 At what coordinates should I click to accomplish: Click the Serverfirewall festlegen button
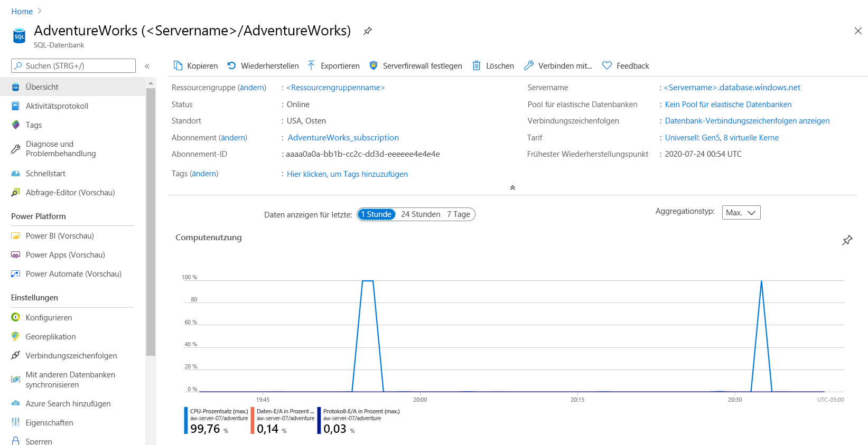click(416, 65)
